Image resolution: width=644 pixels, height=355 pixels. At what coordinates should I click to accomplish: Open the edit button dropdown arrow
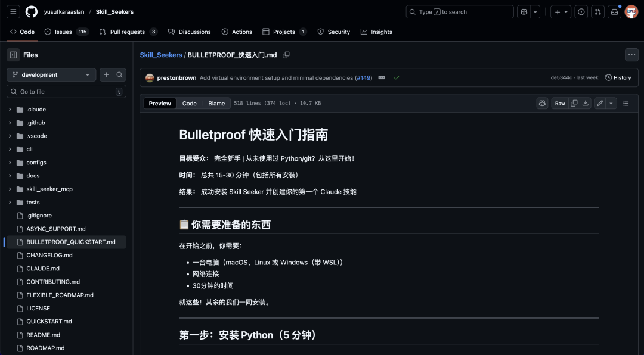point(610,102)
